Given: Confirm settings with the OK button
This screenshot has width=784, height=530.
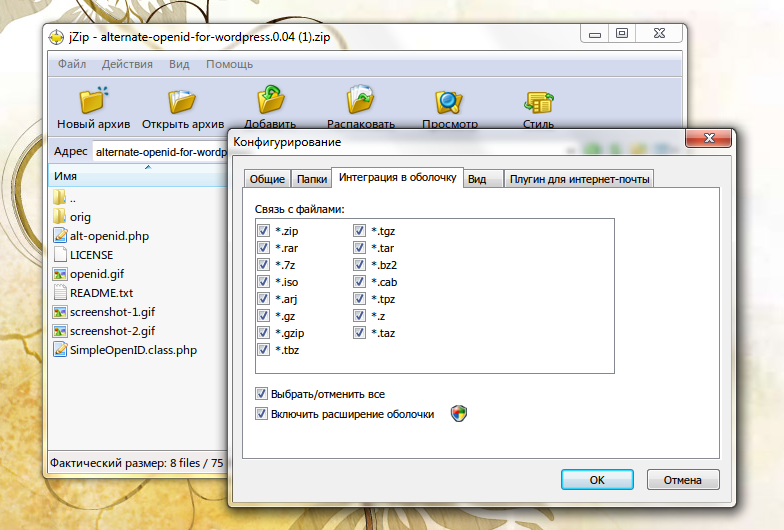Looking at the screenshot, I should pos(597,480).
